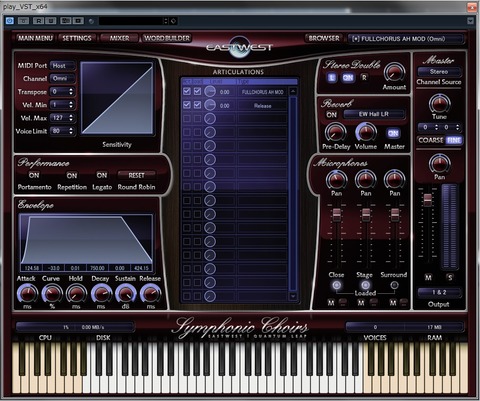Click level knob of FULLCHORUS AH MOD articulation
This screenshot has height=401, width=480.
(210, 91)
